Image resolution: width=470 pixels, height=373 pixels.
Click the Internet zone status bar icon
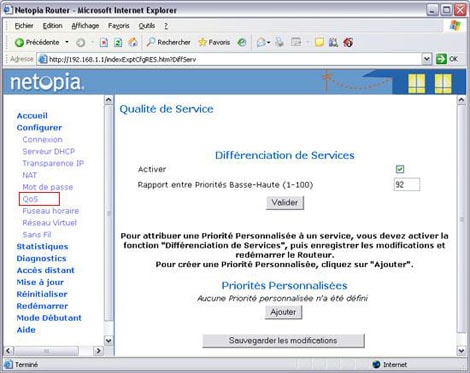[376, 364]
